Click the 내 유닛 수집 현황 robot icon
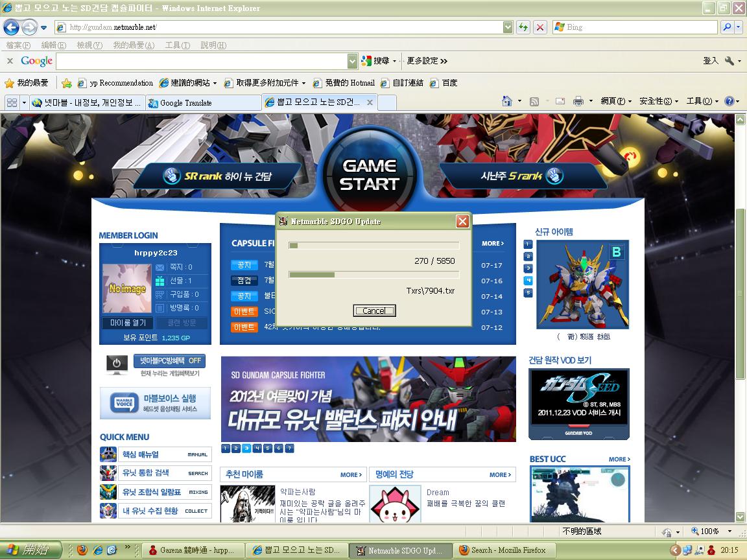The width and height of the screenshot is (747, 560). tap(108, 511)
